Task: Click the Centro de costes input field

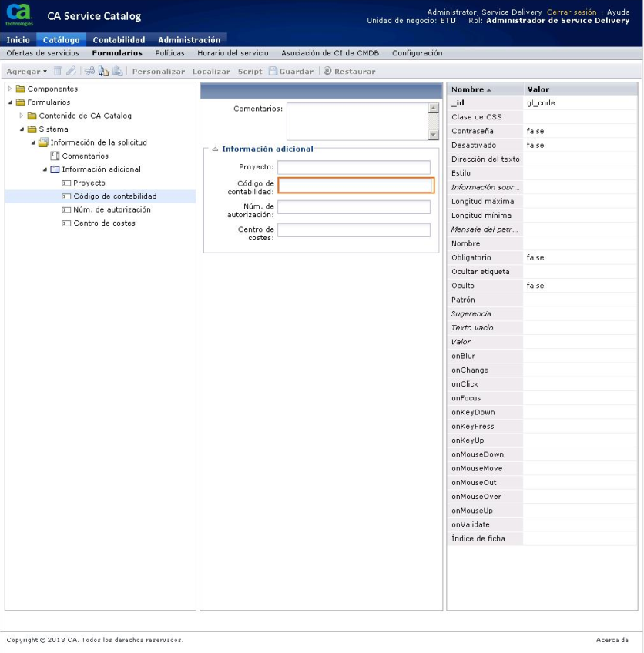Action: (354, 230)
